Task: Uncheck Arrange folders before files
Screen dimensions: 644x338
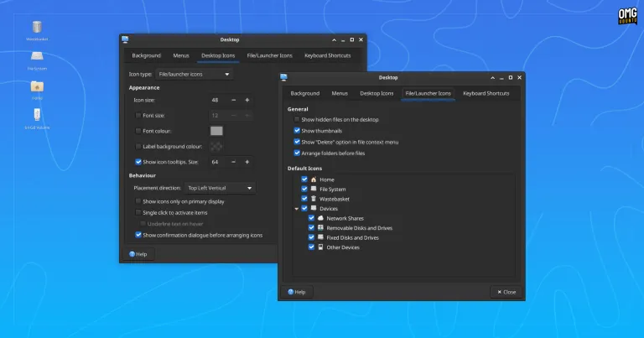Action: point(297,153)
